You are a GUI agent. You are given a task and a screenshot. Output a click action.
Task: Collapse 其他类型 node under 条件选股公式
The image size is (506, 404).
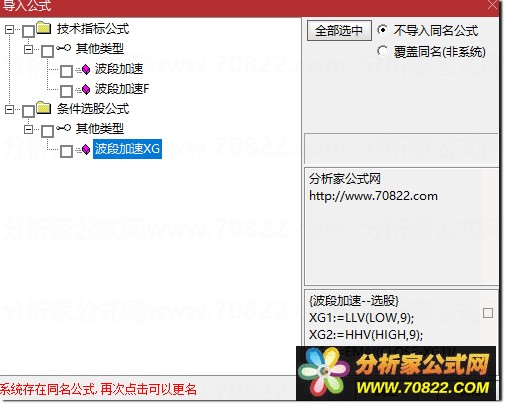coord(29,129)
